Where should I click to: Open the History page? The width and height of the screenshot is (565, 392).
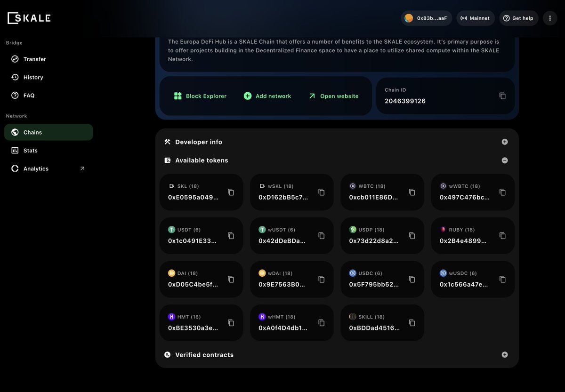pyautogui.click(x=48, y=77)
